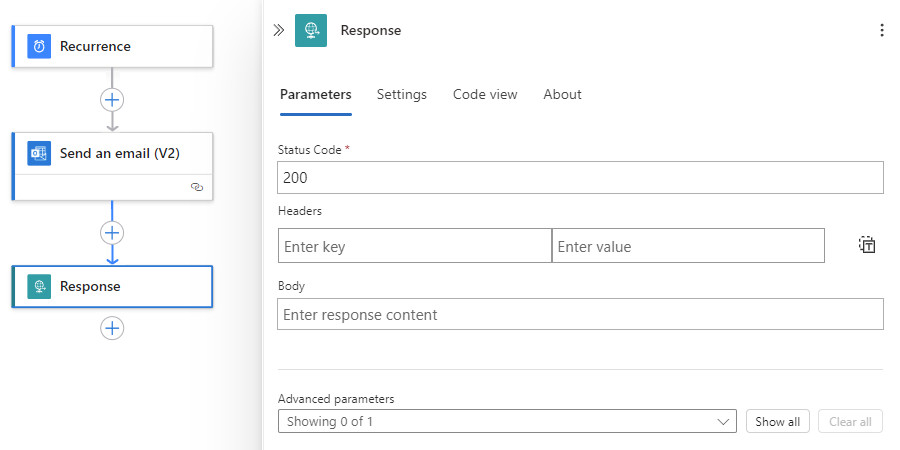Open the Code view tab

[x=485, y=94]
